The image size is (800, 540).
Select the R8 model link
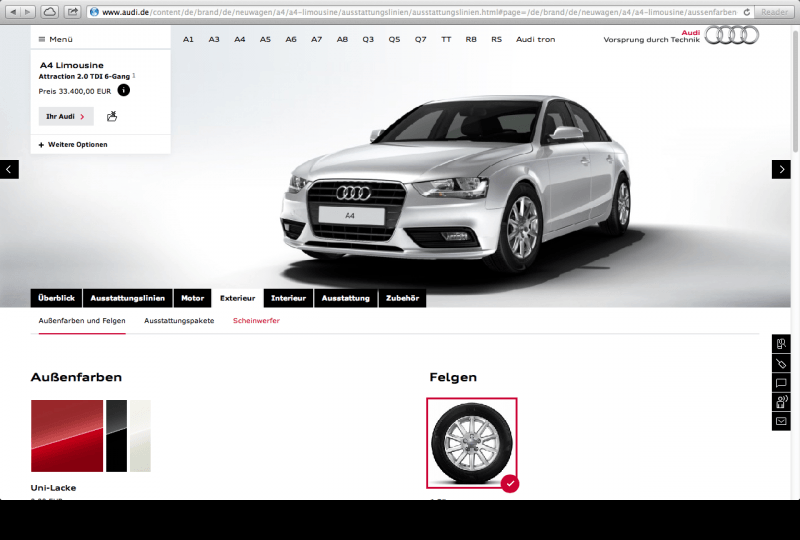[x=471, y=39]
